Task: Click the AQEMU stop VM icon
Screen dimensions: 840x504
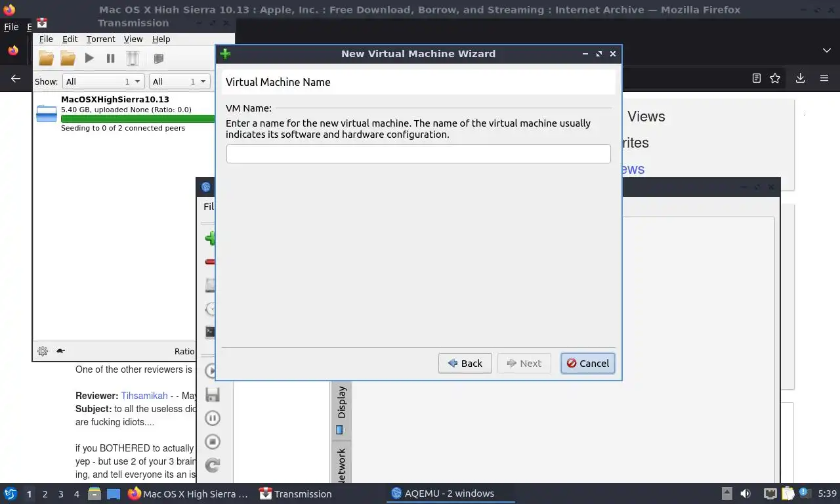Action: pyautogui.click(x=212, y=442)
